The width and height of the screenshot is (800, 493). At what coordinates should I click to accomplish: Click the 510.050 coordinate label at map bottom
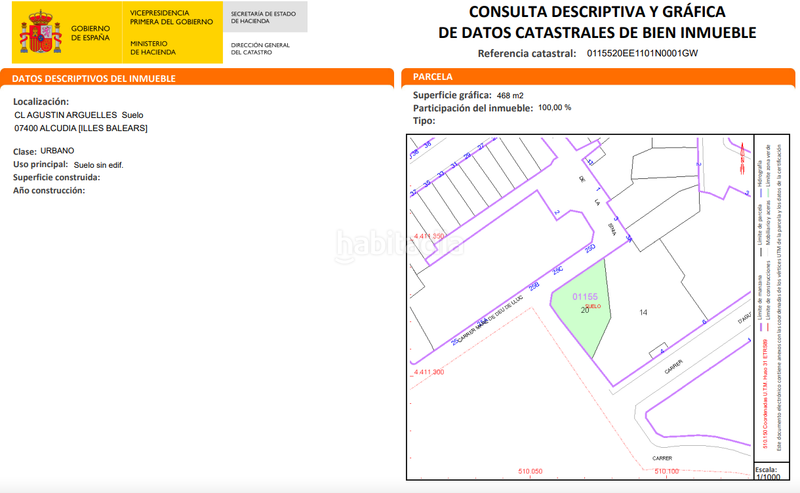point(530,470)
